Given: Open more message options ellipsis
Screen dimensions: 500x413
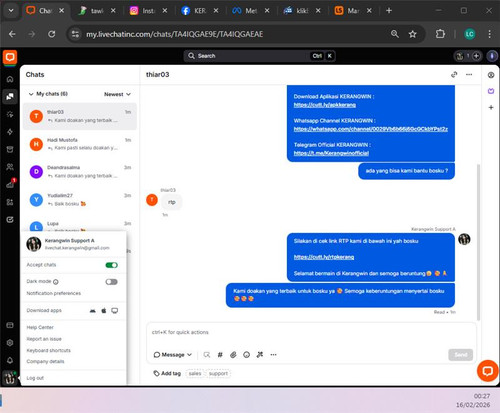Looking at the screenshot, I should (273, 355).
